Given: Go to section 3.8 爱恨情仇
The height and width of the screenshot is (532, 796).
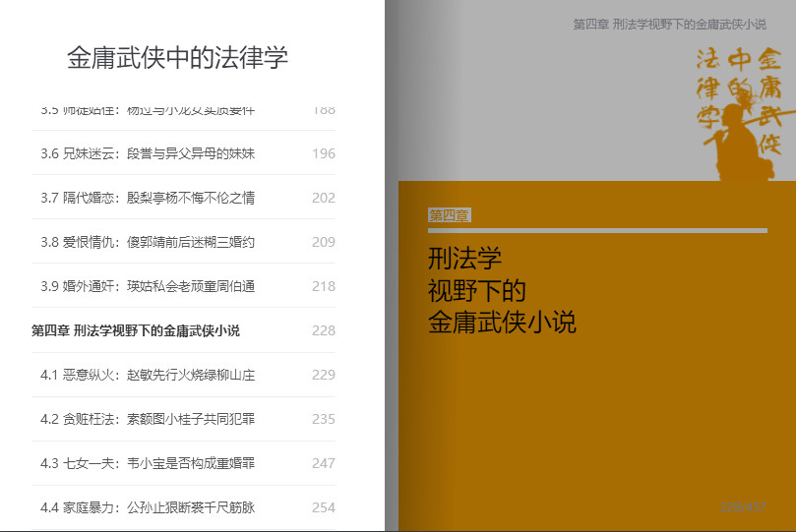Looking at the screenshot, I should pyautogui.click(x=148, y=242).
